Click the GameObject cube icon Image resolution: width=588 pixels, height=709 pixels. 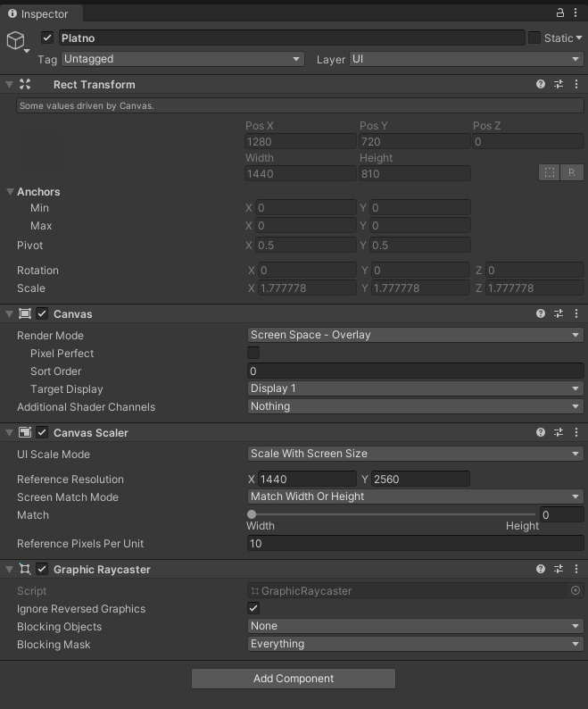pos(17,41)
